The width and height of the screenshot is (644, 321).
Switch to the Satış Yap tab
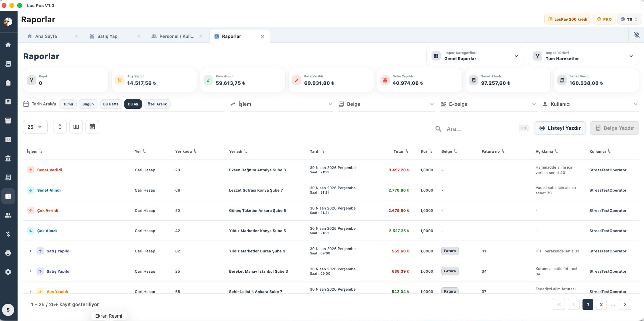(x=107, y=36)
